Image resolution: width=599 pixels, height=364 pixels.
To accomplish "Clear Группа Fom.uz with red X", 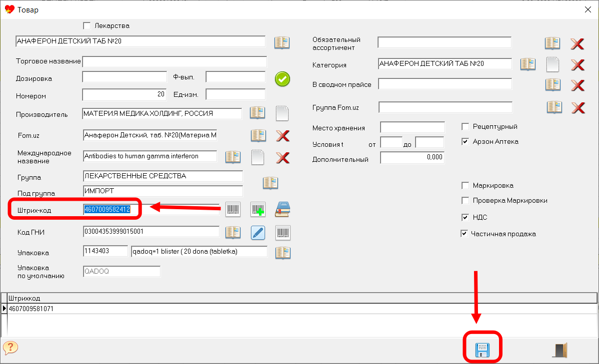I will [x=578, y=108].
